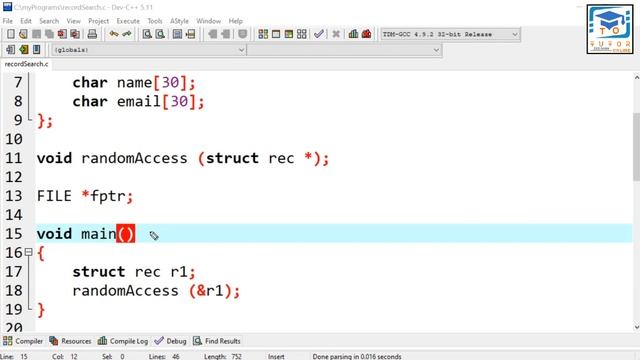
Task: Click 'Done parsing in 0.016 seconds' status text
Action: point(357,356)
